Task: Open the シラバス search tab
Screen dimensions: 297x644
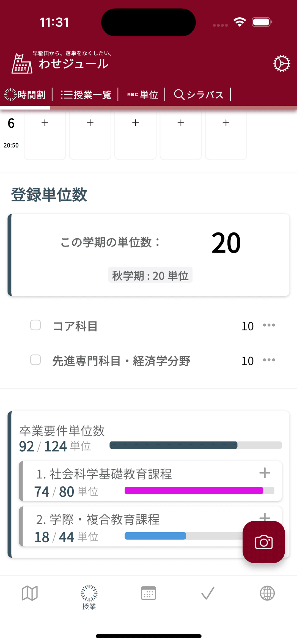Action: (x=199, y=95)
